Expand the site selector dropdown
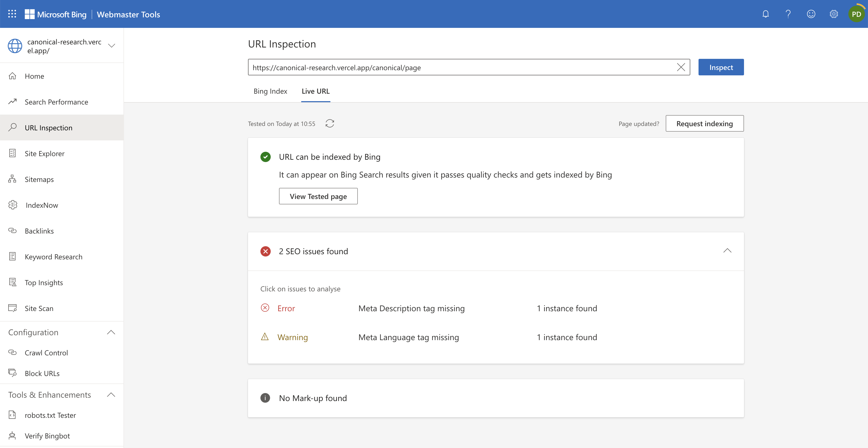 tap(112, 46)
